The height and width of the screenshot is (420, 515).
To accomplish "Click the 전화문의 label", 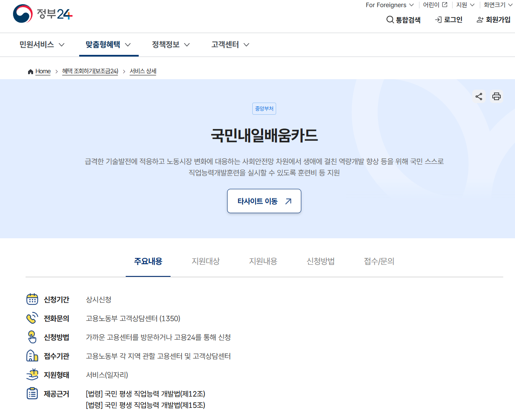I will [x=57, y=319].
